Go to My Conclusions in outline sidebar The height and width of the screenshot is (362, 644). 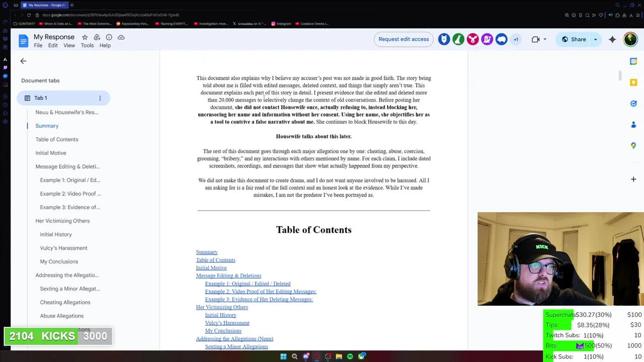pyautogui.click(x=59, y=261)
